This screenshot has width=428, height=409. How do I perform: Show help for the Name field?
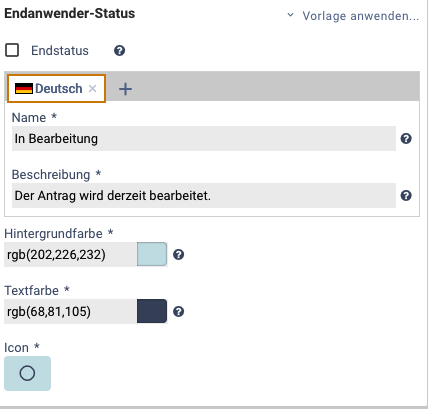pos(406,139)
